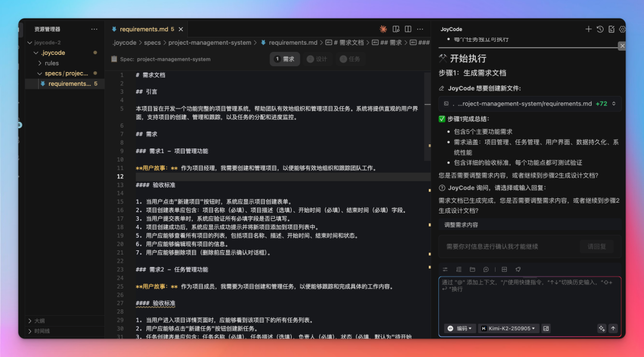Expand the 大纲 outline section
Screen dimensions: 644x357
39,321
